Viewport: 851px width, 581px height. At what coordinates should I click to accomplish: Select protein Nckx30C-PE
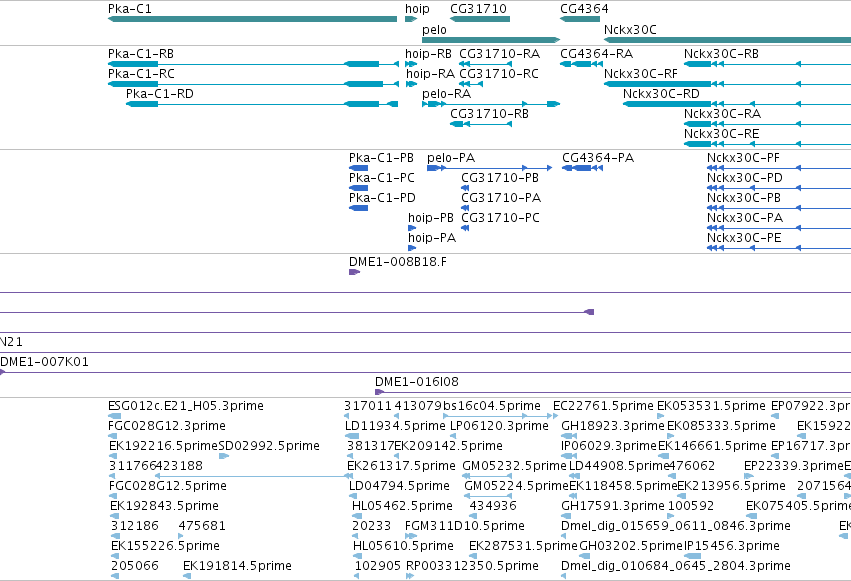coord(744,238)
